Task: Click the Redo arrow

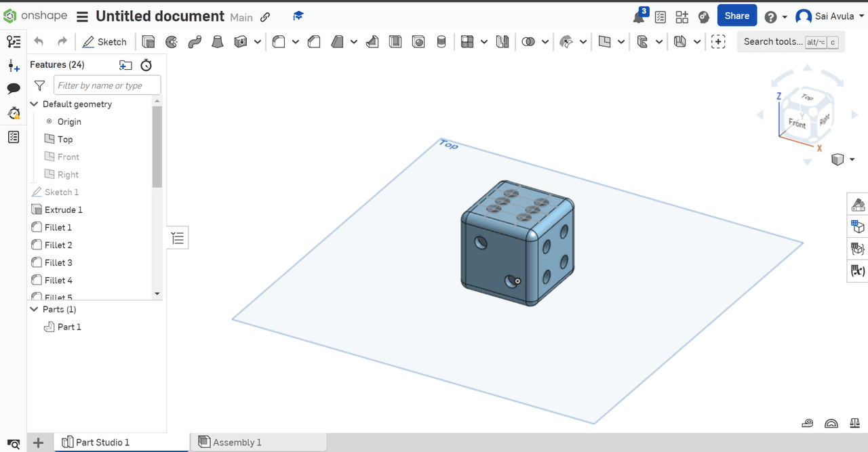Action: click(62, 42)
